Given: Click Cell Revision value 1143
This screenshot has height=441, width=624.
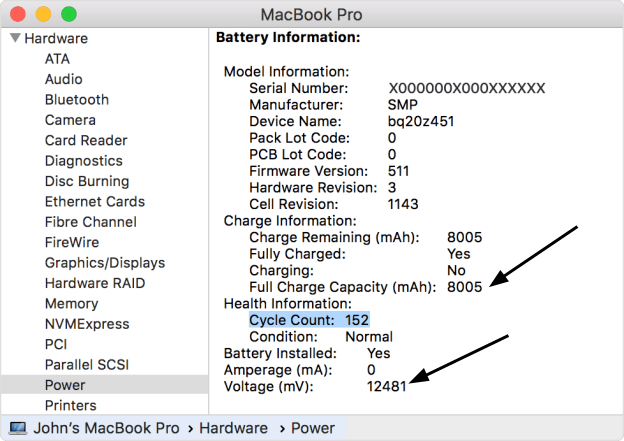Looking at the screenshot, I should (x=403, y=204).
